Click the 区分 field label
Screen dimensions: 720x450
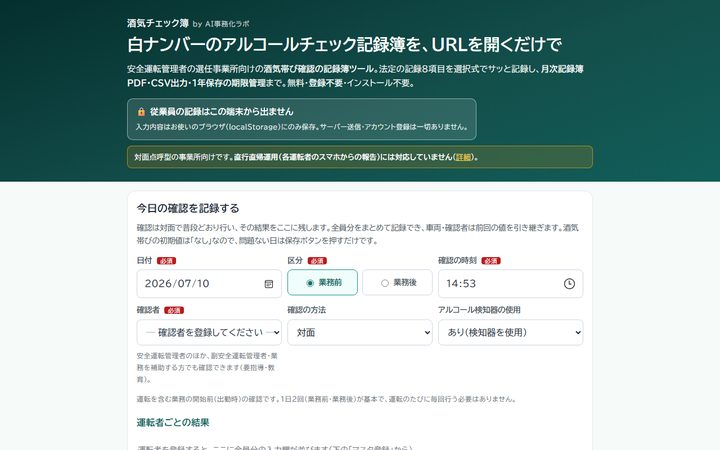(x=295, y=260)
